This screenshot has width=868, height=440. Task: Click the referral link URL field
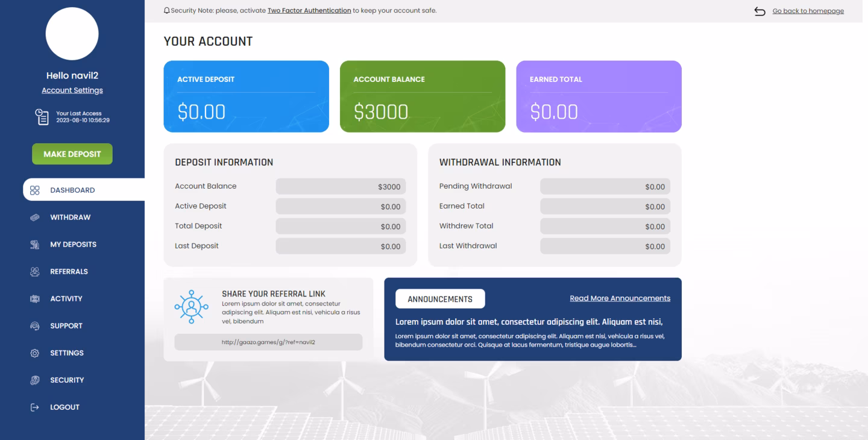pyautogui.click(x=268, y=342)
